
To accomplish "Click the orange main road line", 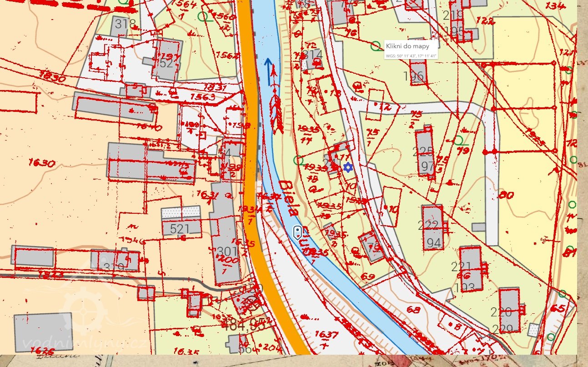I will coord(249,136).
